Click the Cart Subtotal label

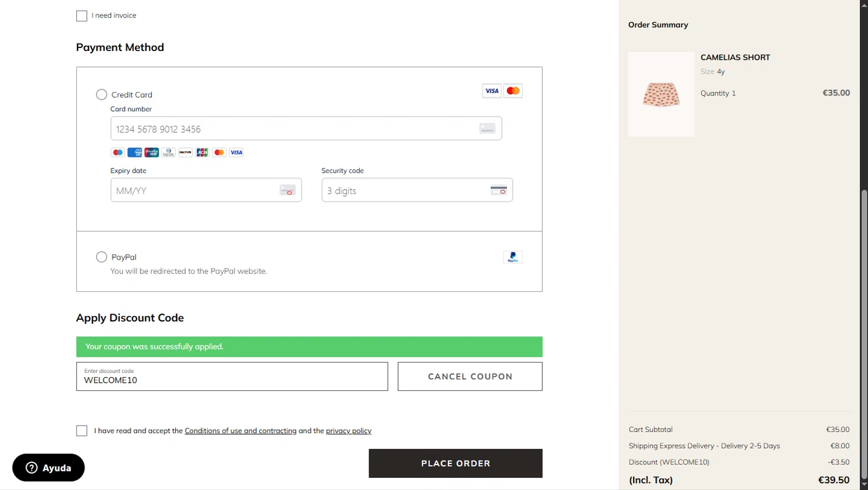coord(650,430)
